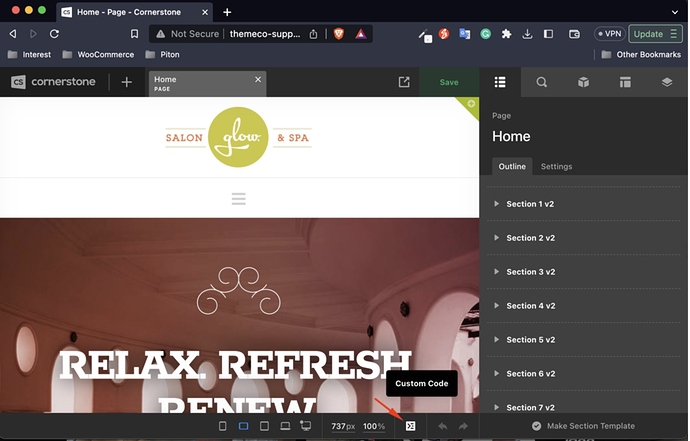Open the Templates layout icon
Image resolution: width=690 pixels, height=441 pixels.
625,82
